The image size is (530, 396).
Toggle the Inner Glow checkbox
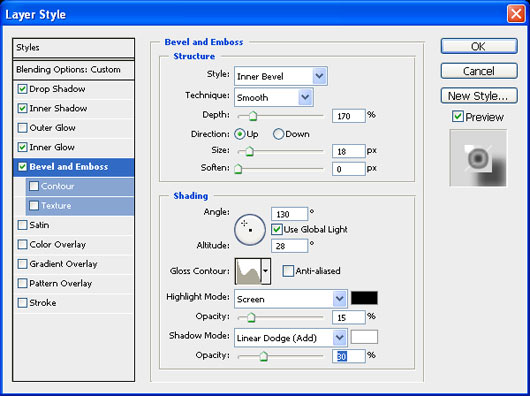point(22,147)
